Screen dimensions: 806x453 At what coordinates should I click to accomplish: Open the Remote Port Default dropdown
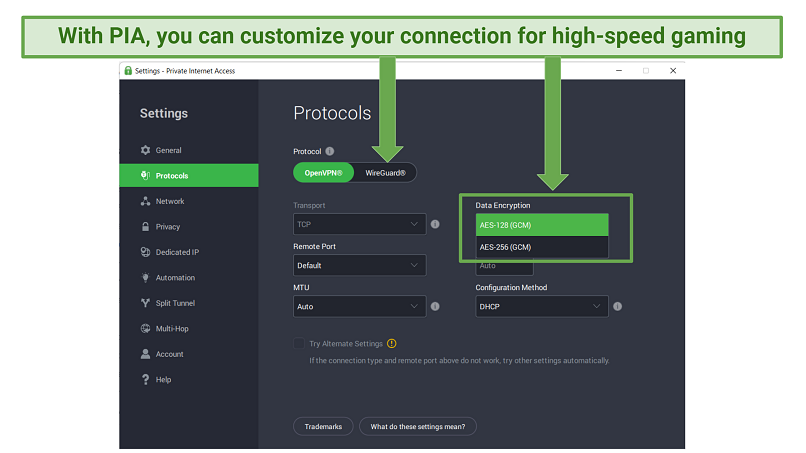[x=359, y=265]
